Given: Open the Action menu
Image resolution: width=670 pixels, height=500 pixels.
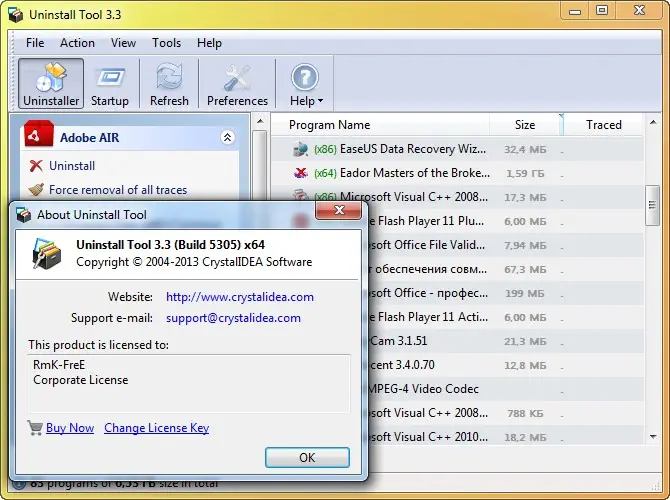Looking at the screenshot, I should pyautogui.click(x=77, y=43).
